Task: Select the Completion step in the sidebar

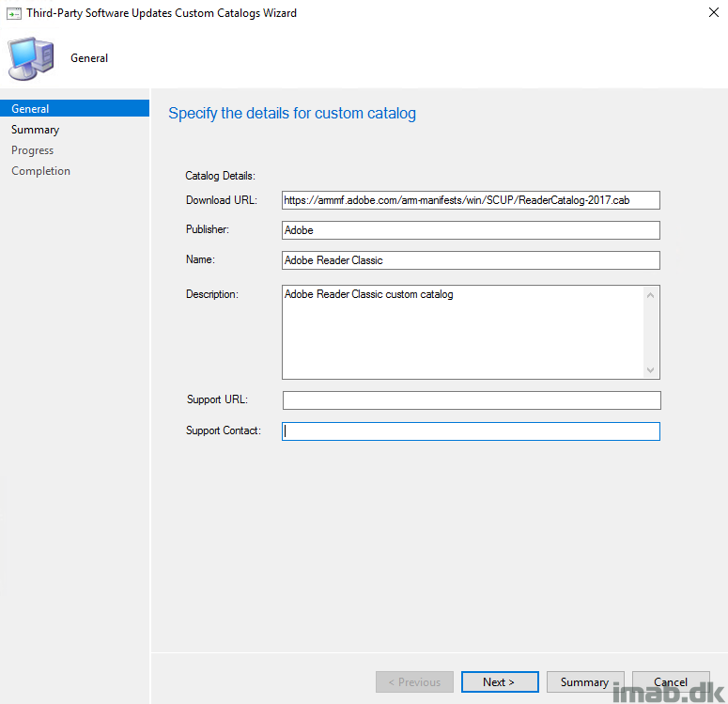Action: (40, 171)
